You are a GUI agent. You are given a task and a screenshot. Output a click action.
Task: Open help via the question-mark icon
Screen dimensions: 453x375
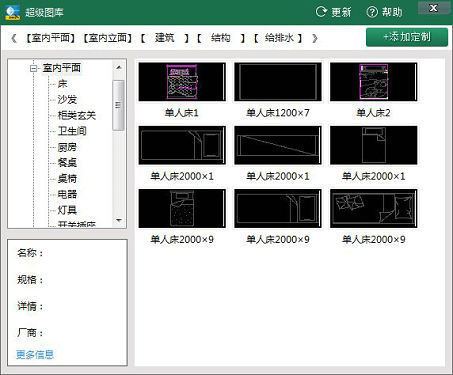tap(372, 12)
